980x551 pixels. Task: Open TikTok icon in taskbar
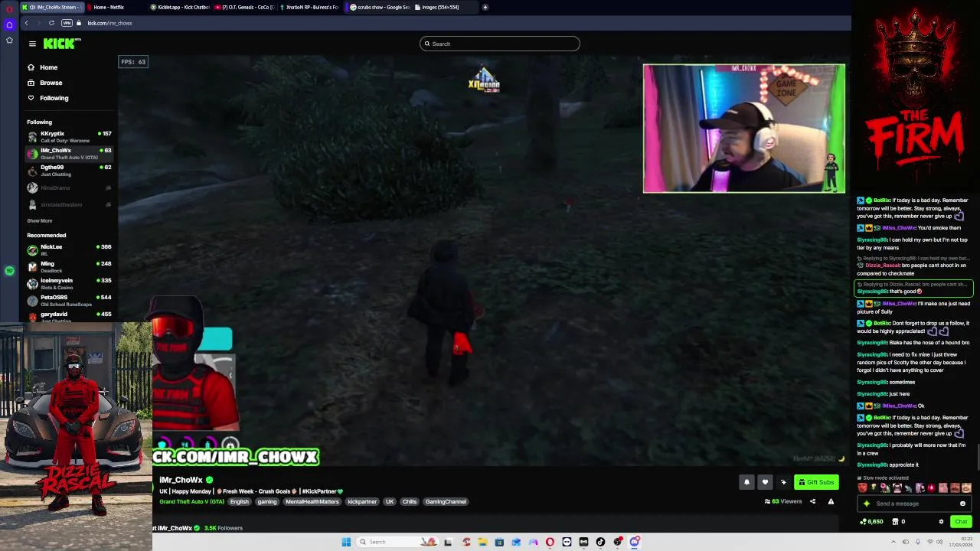600,542
